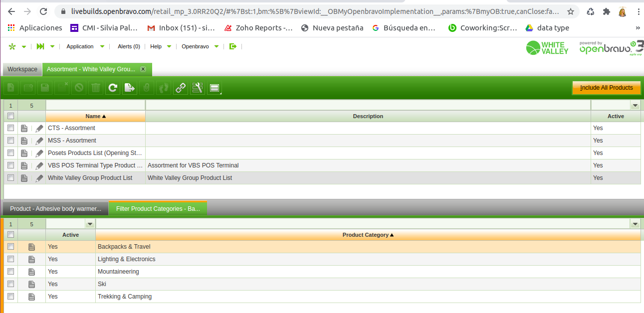Screen dimensions: 644x313
Task: Open form icon for Ski category row
Action: point(32,284)
